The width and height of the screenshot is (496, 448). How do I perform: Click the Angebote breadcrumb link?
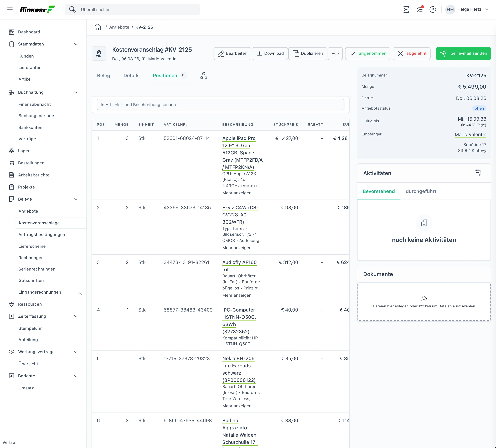click(119, 27)
